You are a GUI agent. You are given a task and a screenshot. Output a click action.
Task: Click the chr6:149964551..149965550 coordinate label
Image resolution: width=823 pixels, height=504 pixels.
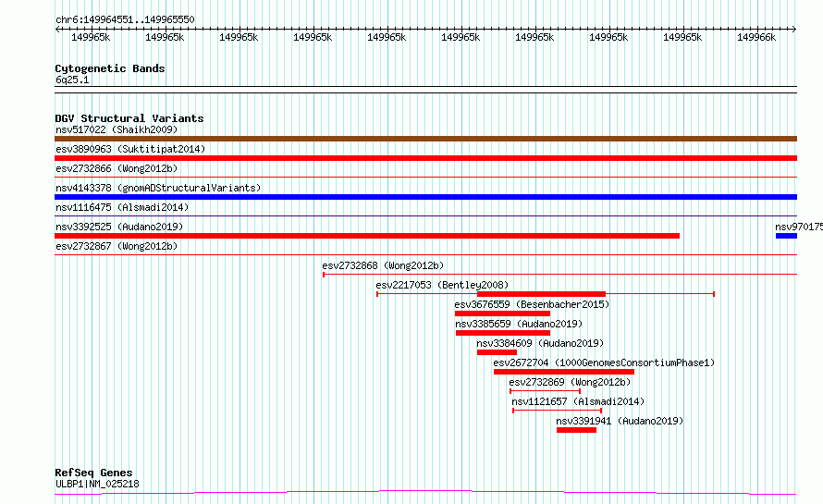tap(125, 19)
